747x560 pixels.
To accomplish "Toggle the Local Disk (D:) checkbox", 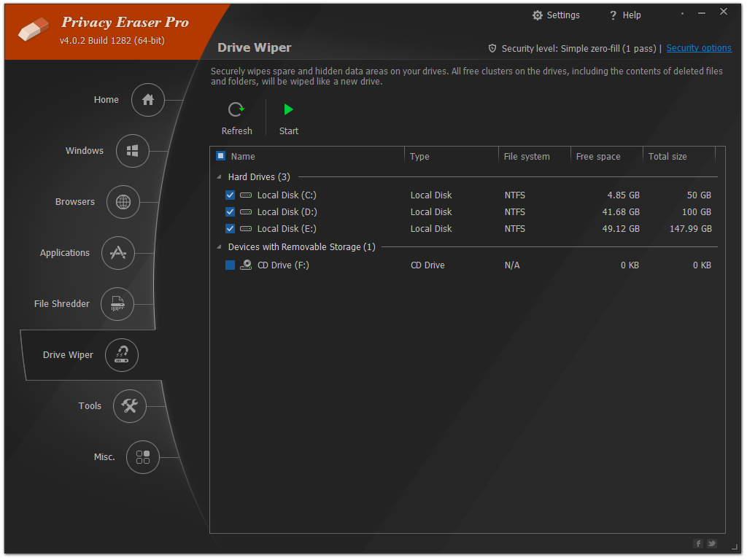I will tap(231, 212).
